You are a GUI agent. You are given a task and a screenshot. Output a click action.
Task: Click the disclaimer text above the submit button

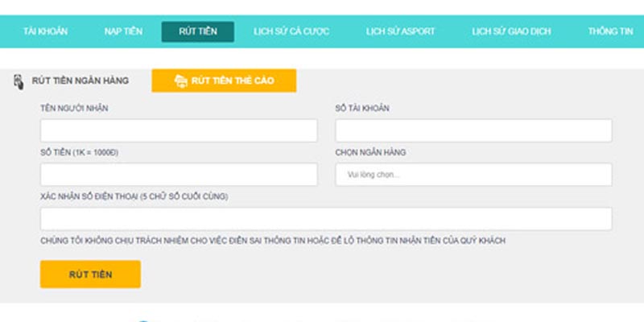tap(273, 241)
